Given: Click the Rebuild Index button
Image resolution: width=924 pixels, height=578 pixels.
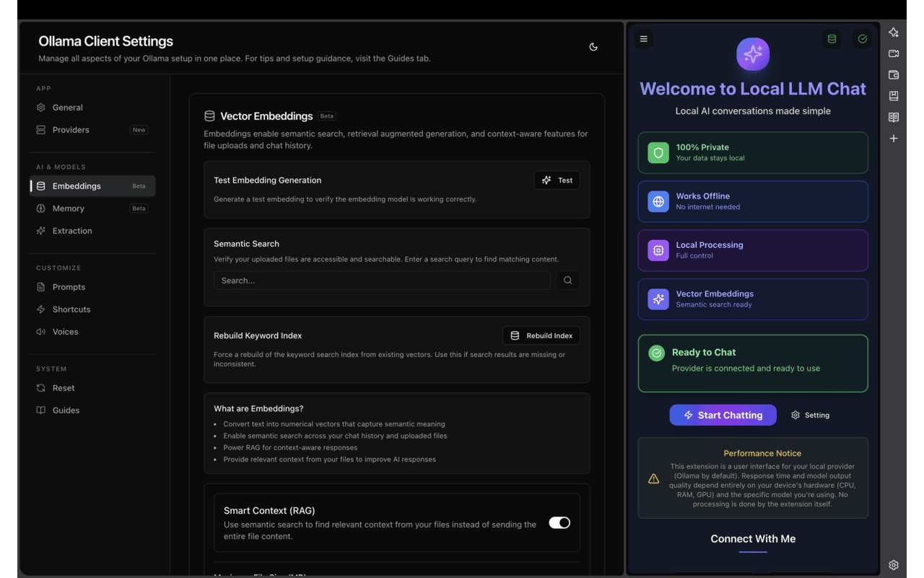Looking at the screenshot, I should [541, 336].
